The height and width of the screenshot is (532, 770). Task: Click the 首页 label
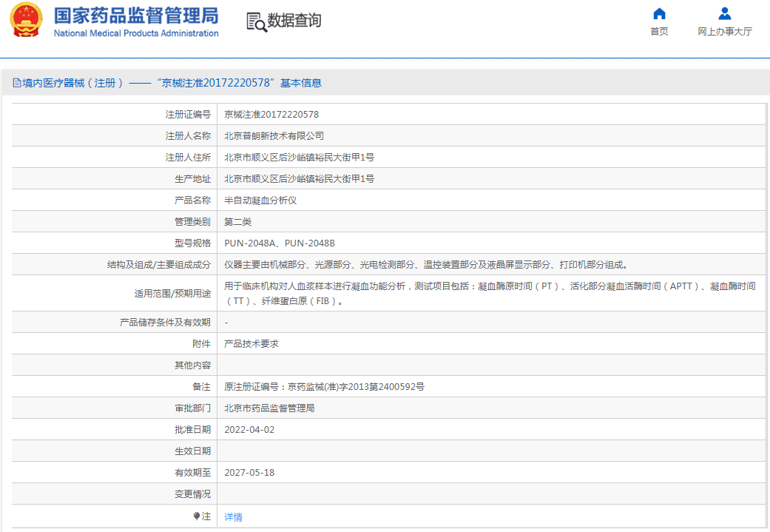(x=659, y=31)
